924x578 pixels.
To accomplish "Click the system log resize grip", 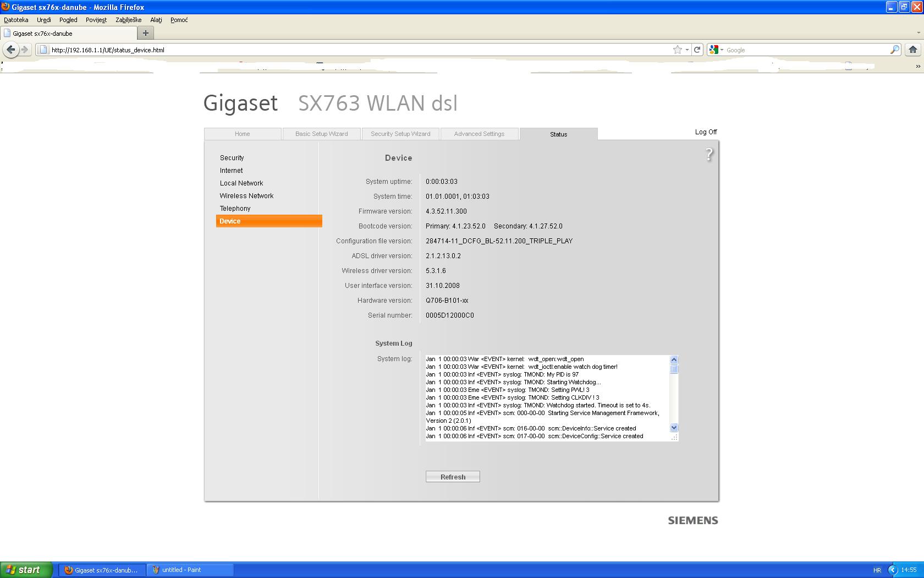I will pyautogui.click(x=674, y=437).
